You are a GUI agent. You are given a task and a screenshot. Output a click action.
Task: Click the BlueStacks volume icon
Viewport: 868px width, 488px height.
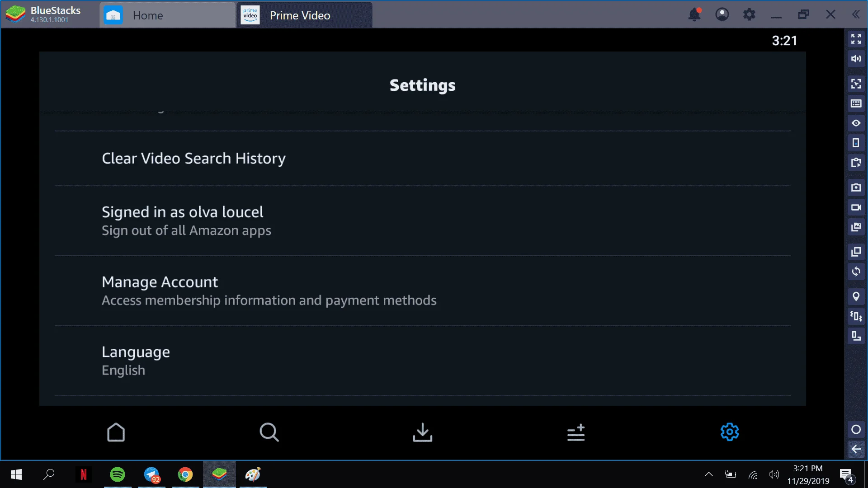point(856,59)
